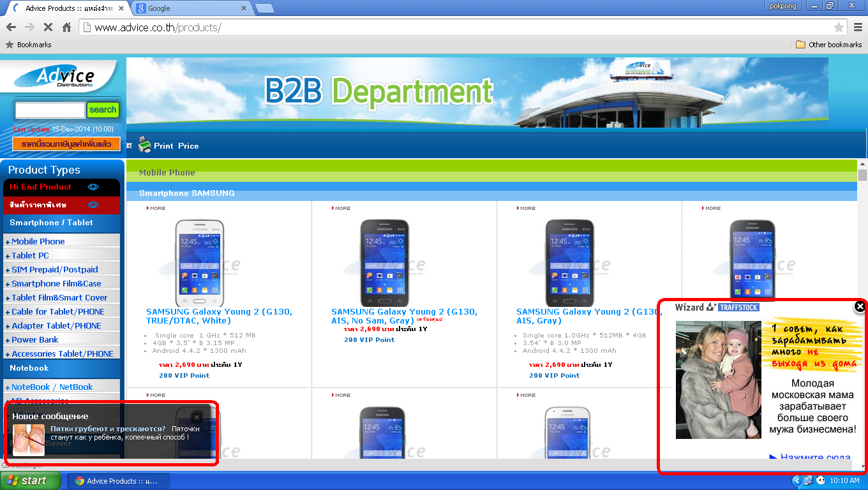This screenshot has height=490, width=868.
Task: Click the B2B Department banner
Action: (x=477, y=93)
